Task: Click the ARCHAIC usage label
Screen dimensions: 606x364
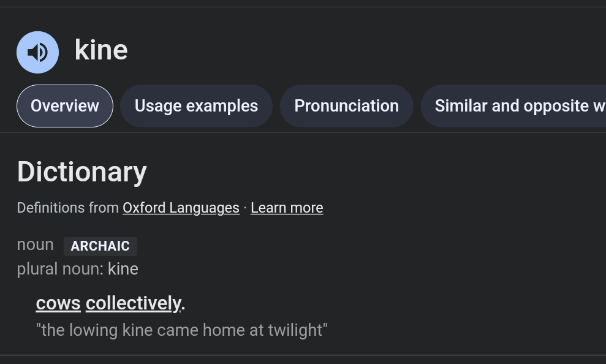Action: pos(100,246)
